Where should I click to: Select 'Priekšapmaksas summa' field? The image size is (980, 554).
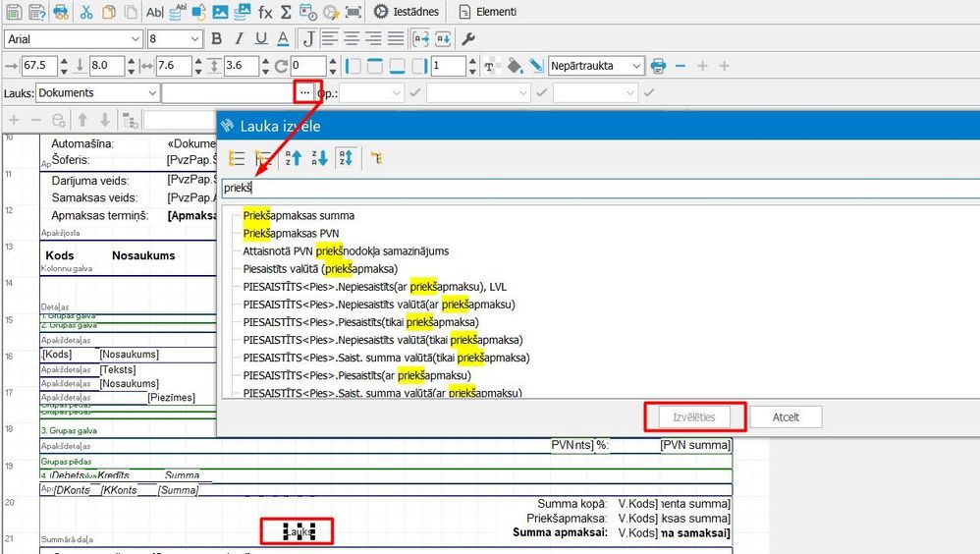click(x=299, y=215)
